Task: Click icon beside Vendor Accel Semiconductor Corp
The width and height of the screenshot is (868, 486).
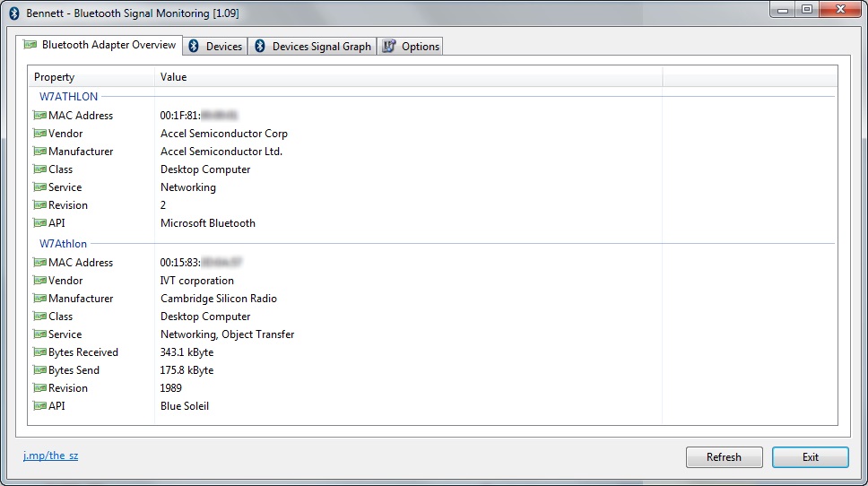Action: (x=39, y=134)
